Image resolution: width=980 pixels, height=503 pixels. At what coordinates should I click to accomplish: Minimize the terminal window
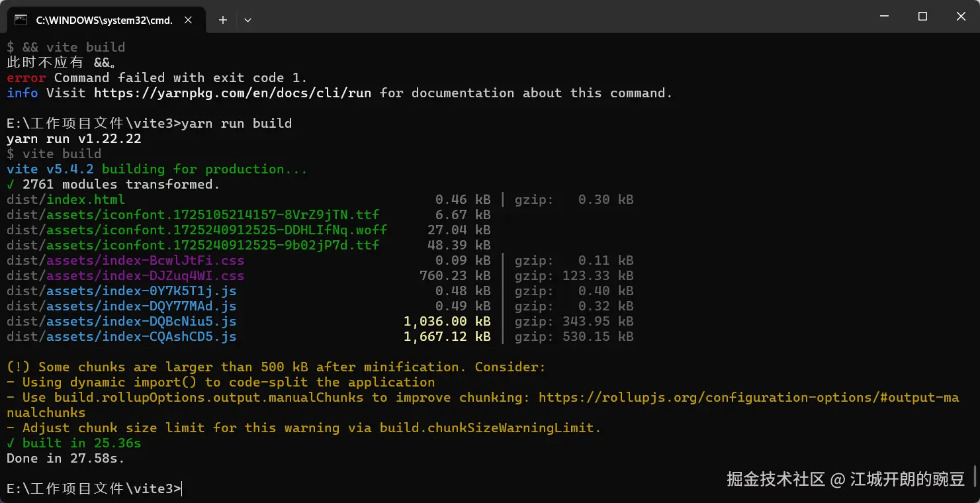coord(883,17)
